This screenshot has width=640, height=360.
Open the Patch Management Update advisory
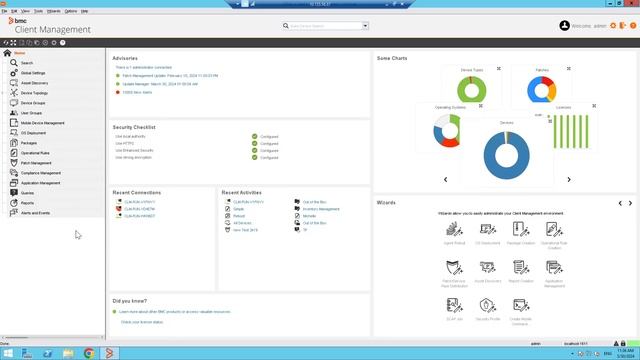pyautogui.click(x=170, y=76)
